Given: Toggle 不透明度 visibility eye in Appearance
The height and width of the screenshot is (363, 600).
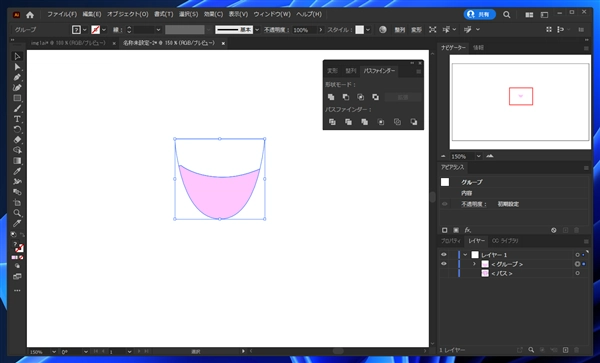Looking at the screenshot, I should tap(444, 204).
